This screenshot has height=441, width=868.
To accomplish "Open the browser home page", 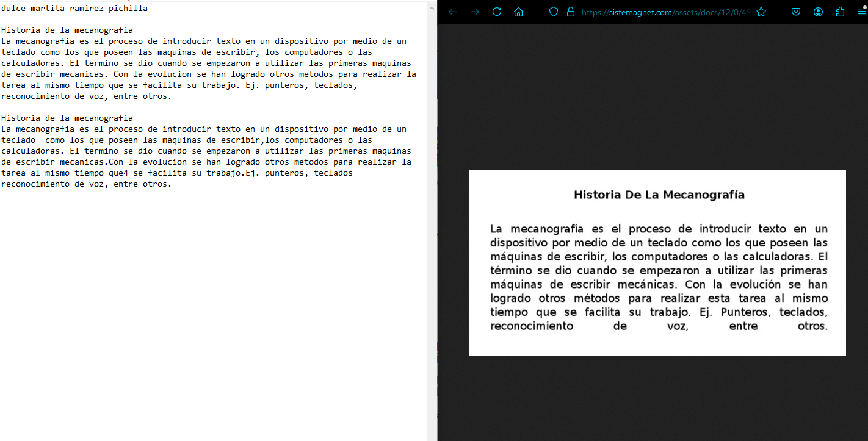I will [x=519, y=12].
